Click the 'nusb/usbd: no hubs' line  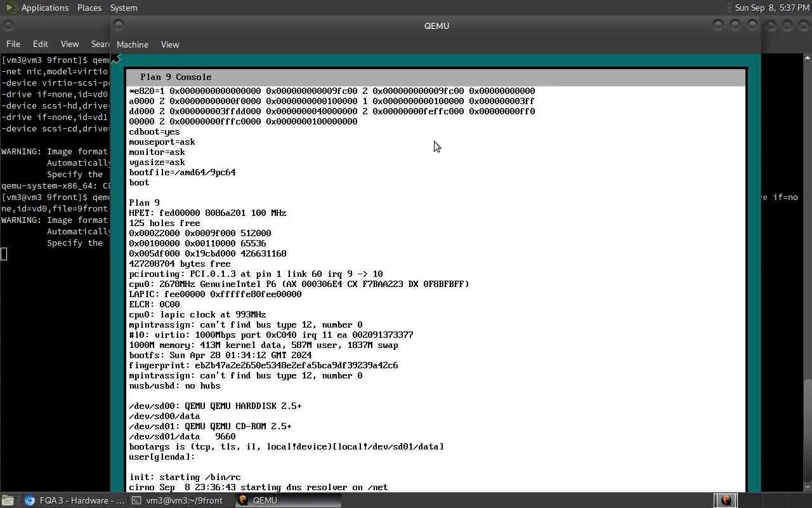[174, 385]
